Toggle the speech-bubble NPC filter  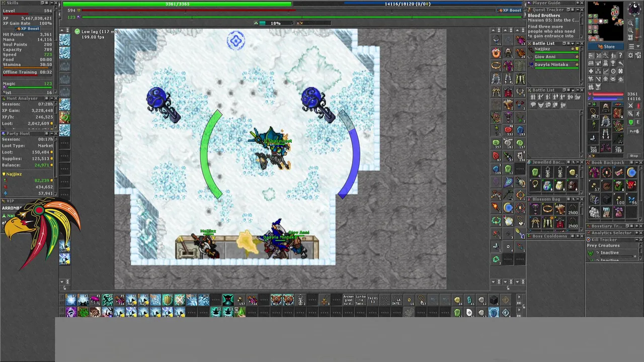tap(533, 105)
